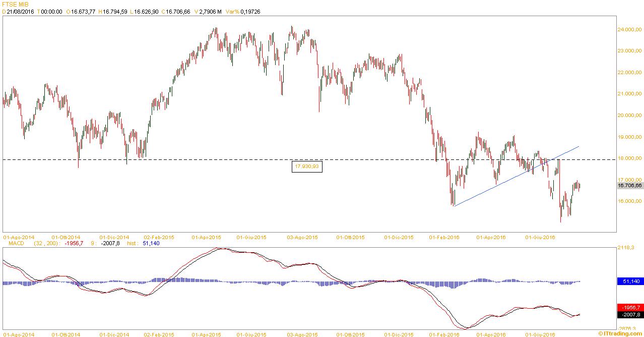644x337 pixels.
Task: Select the 01-Apr-2015 date on price chart axis
Action: (x=206, y=237)
